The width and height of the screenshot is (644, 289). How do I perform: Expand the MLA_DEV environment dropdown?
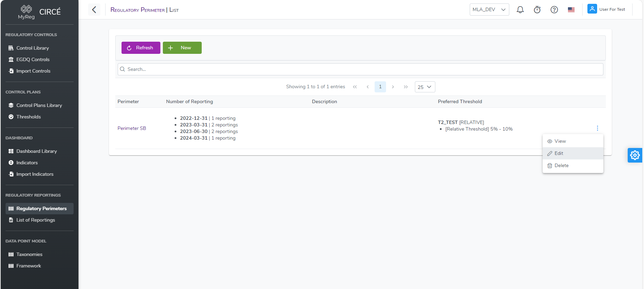tap(489, 10)
